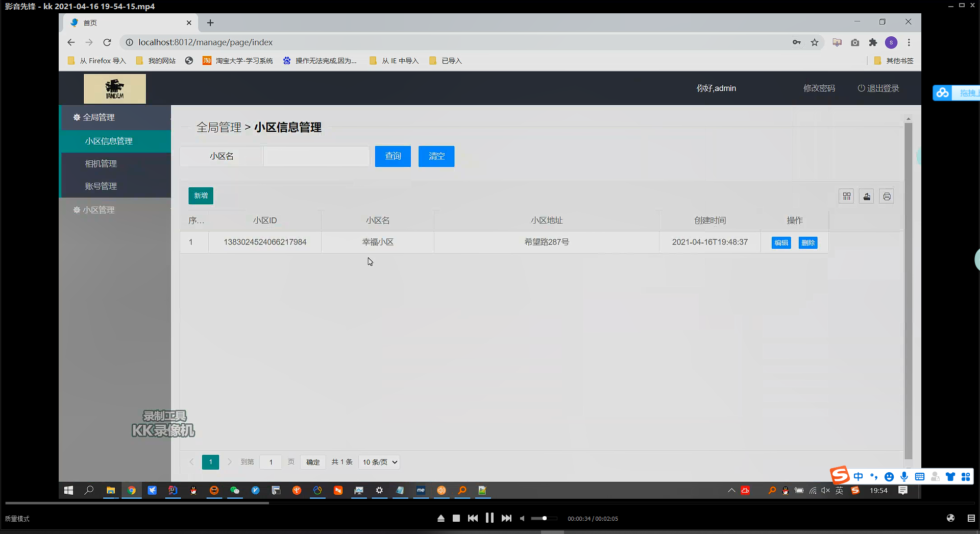The image size is (980, 534).
Task: Click the 新增 add button
Action: coord(201,196)
